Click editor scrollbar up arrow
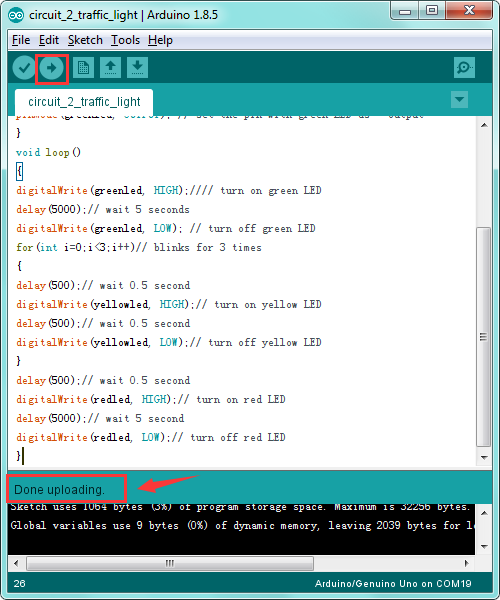The image size is (500, 600). (x=484, y=125)
